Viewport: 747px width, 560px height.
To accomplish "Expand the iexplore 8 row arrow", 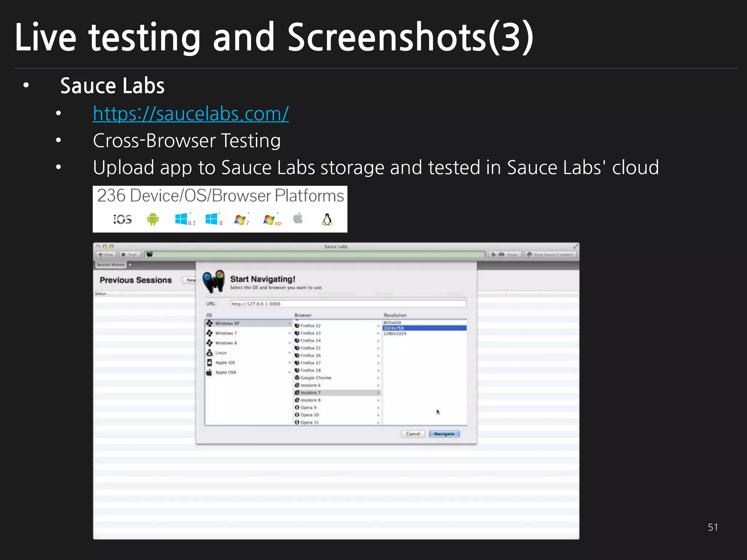I will tap(378, 400).
